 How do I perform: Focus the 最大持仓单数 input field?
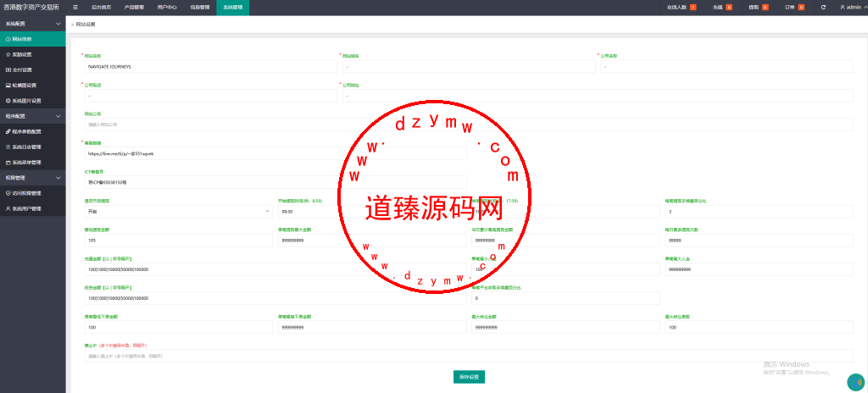(x=759, y=327)
